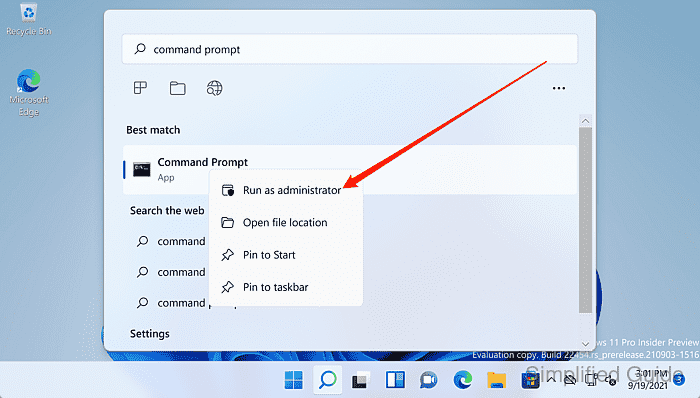Click the scroll down arrow in results
This screenshot has width=700, height=398.
coord(585,344)
